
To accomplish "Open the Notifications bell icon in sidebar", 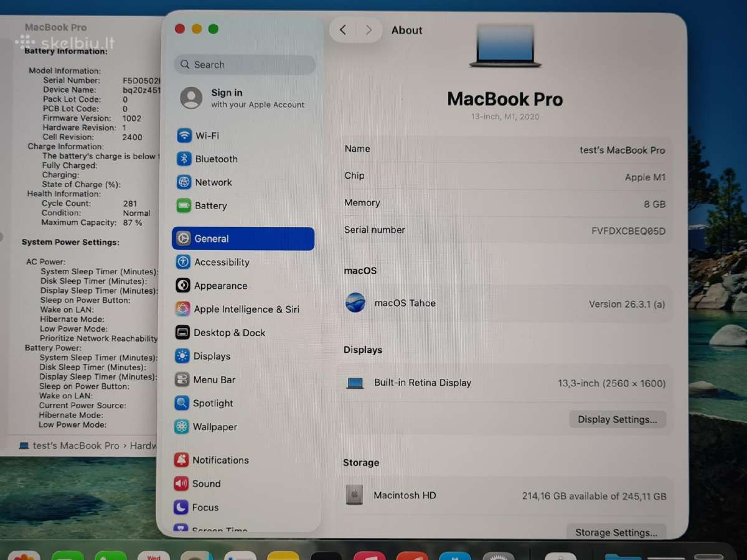I will [181, 460].
